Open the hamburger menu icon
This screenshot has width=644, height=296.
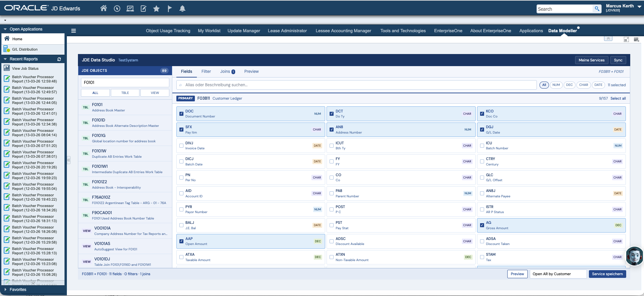click(x=74, y=31)
